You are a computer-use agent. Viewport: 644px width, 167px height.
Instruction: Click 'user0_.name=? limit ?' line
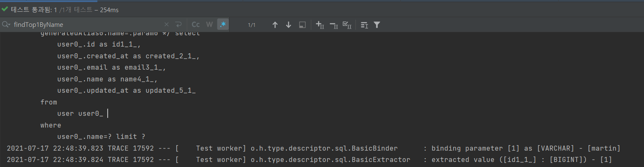pyautogui.click(x=101, y=137)
